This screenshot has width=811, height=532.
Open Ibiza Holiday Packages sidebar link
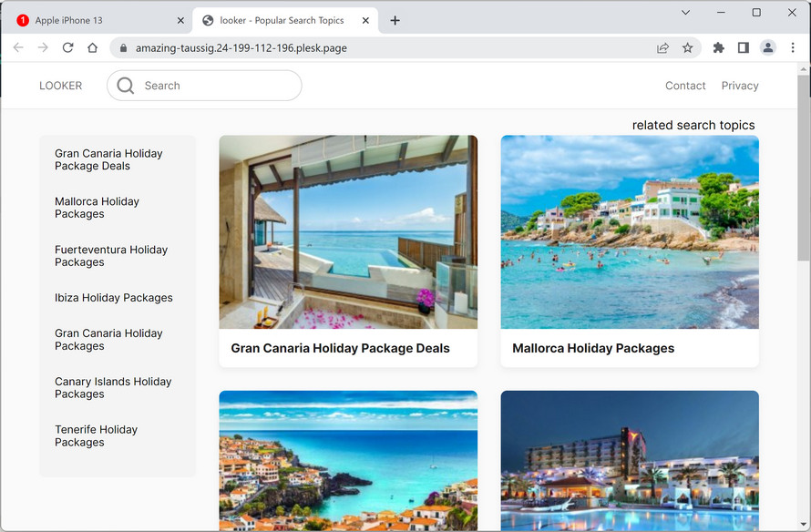114,298
